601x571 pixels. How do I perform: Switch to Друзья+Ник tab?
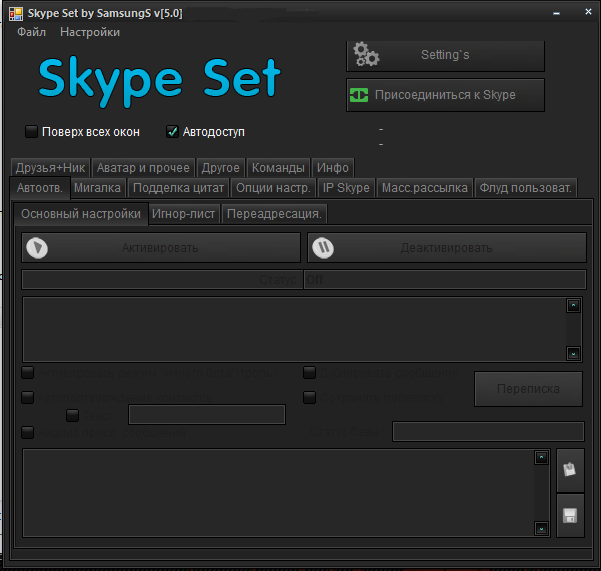[x=50, y=168]
